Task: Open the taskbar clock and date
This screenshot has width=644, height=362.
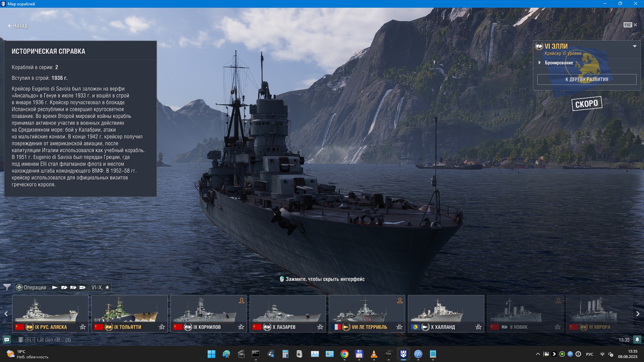Action: tap(628, 354)
